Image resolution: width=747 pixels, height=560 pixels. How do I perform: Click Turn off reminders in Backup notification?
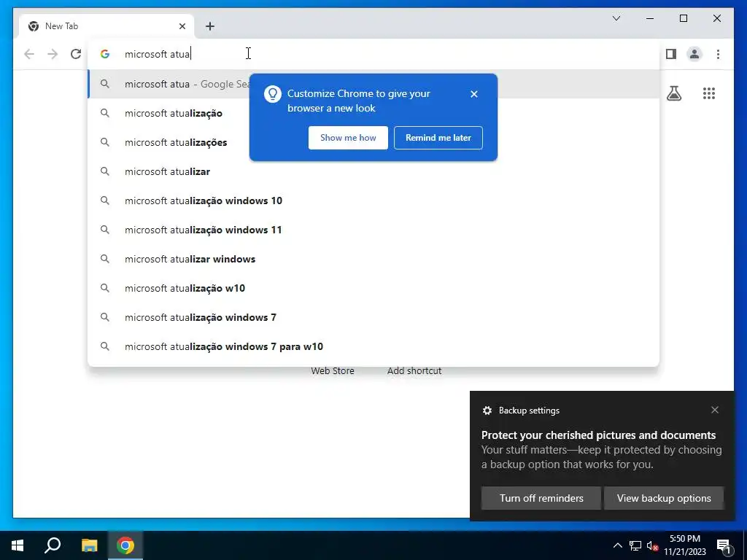pyautogui.click(x=541, y=498)
